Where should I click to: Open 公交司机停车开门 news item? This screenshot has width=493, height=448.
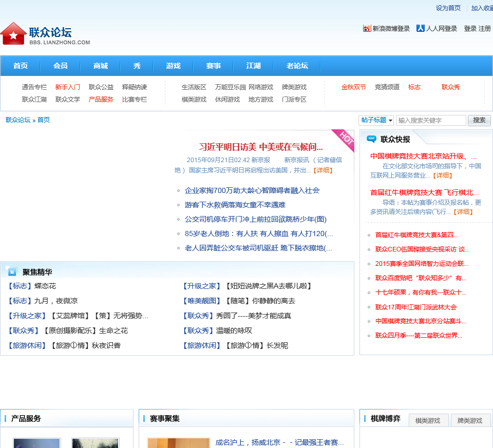click(256, 219)
